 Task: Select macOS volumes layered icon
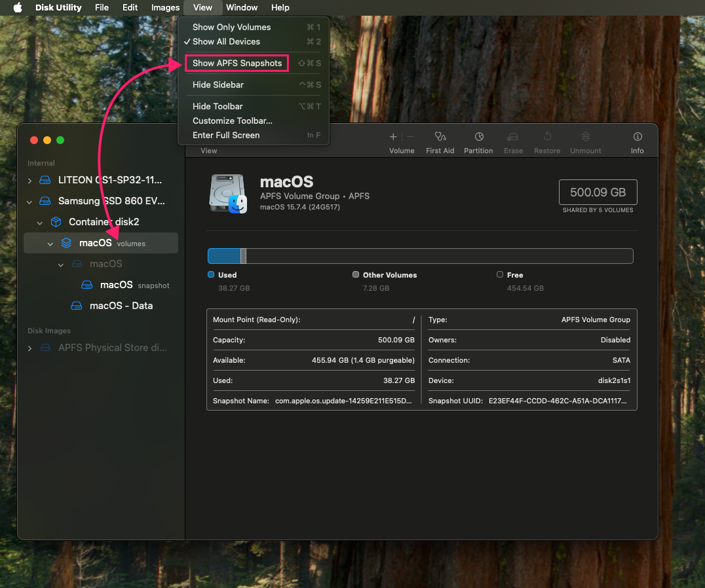(x=67, y=243)
